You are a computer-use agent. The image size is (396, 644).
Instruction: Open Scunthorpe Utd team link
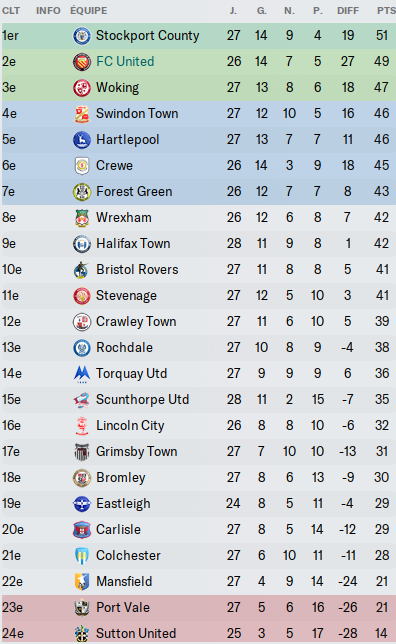142,399
